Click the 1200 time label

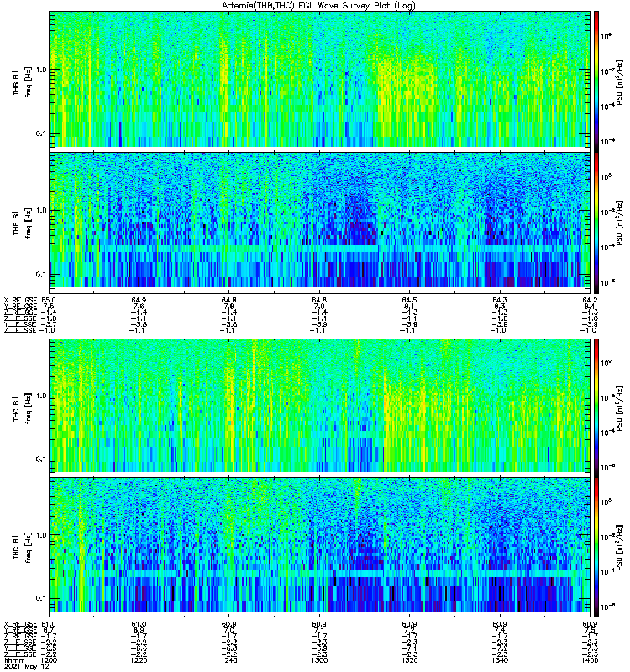point(49,660)
